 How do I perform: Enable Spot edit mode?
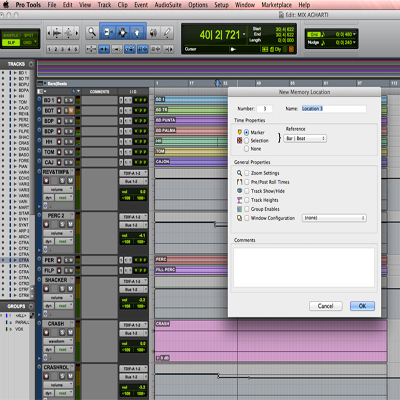pos(29,35)
